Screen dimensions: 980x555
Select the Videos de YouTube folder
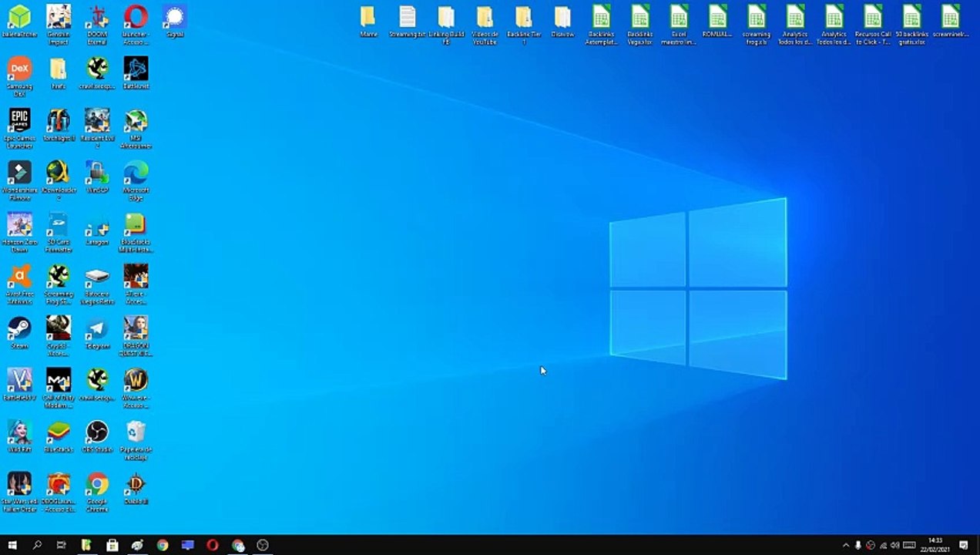coord(485,25)
